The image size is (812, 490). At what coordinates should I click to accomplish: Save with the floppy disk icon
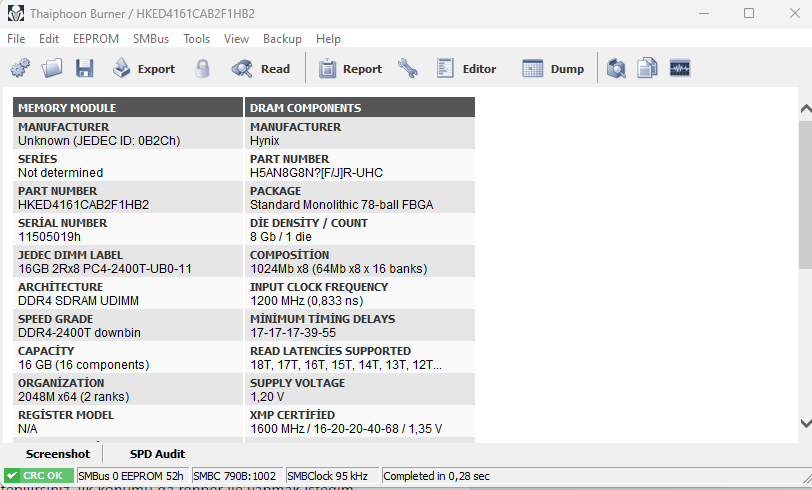84,68
